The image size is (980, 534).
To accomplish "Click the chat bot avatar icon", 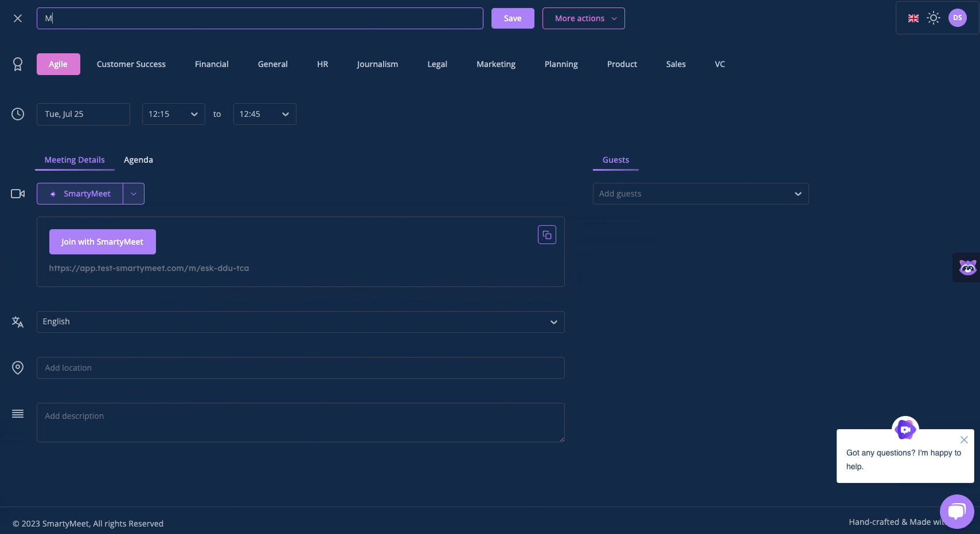I will click(905, 429).
